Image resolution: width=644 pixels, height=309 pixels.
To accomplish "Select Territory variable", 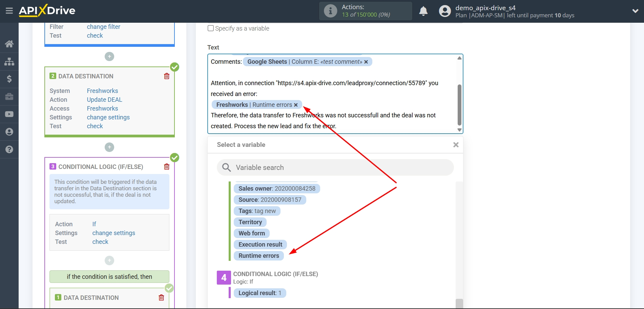I will pos(250,222).
